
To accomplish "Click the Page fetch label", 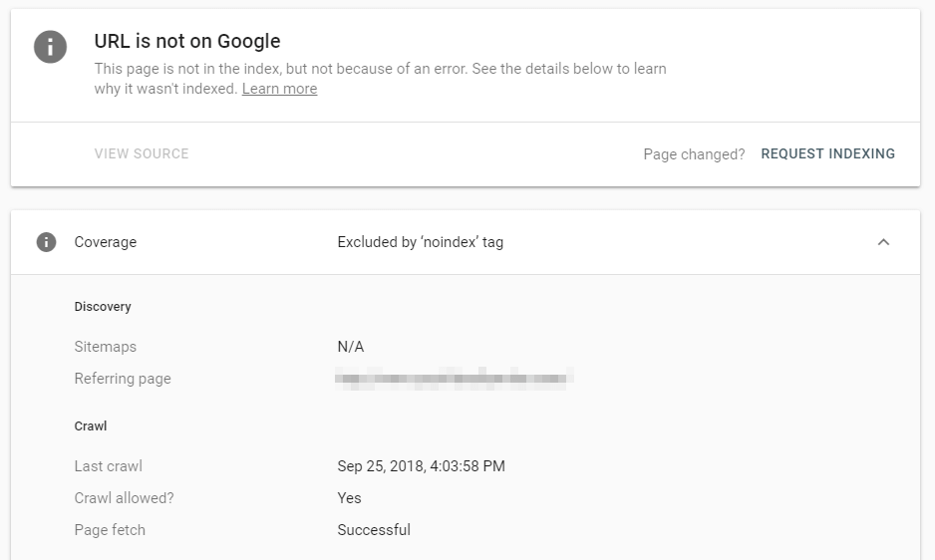I will pos(110,530).
